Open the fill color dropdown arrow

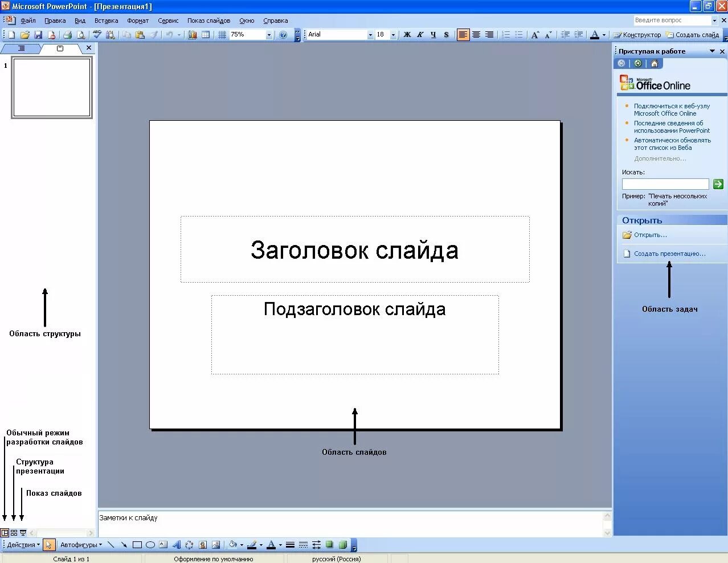click(x=242, y=545)
